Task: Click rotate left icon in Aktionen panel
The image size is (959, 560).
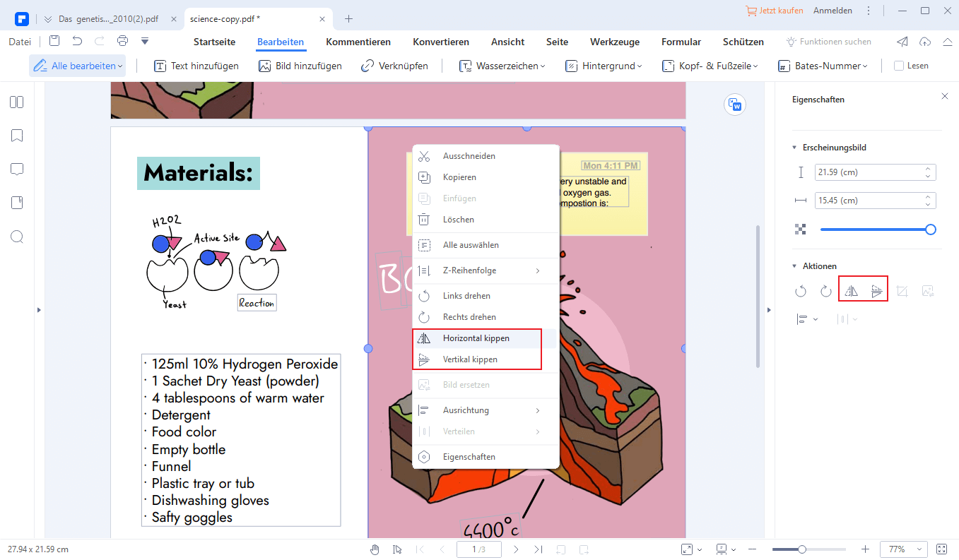Action: [x=801, y=291]
